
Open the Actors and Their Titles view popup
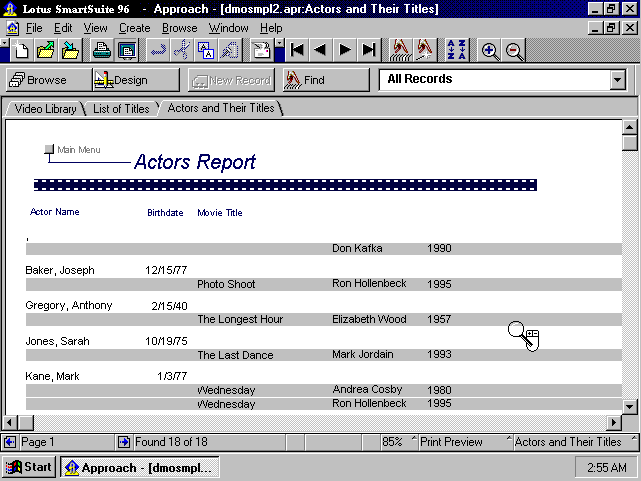click(576, 442)
